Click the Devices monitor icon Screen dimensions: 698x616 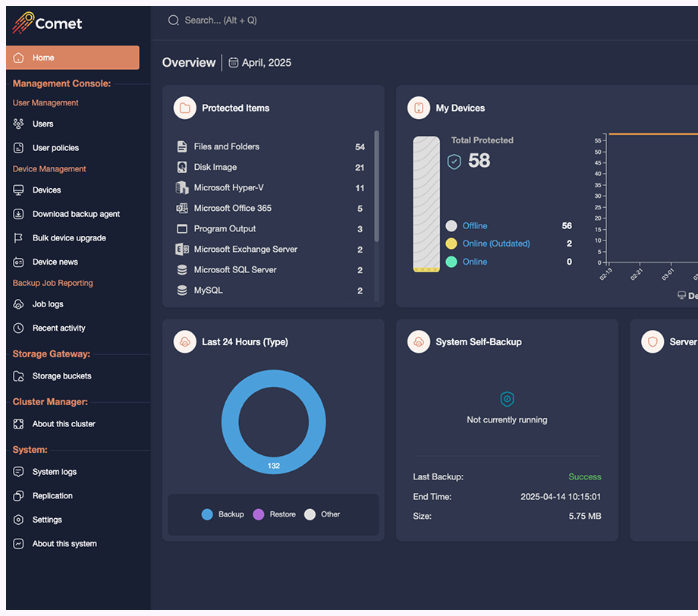(18, 190)
